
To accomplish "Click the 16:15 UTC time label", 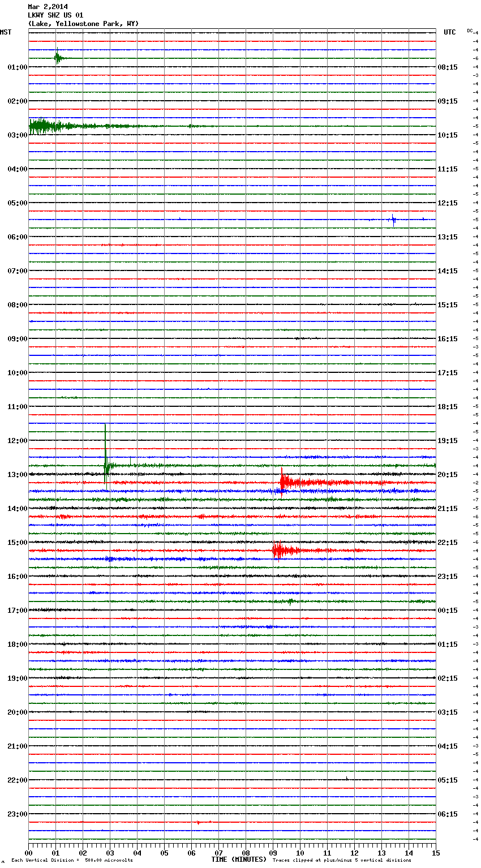I will [448, 339].
